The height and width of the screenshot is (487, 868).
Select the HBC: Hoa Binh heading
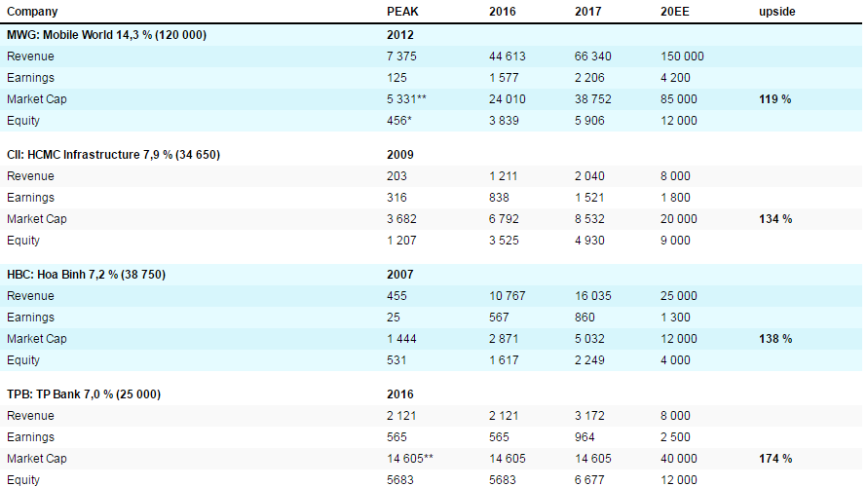pos(86,275)
